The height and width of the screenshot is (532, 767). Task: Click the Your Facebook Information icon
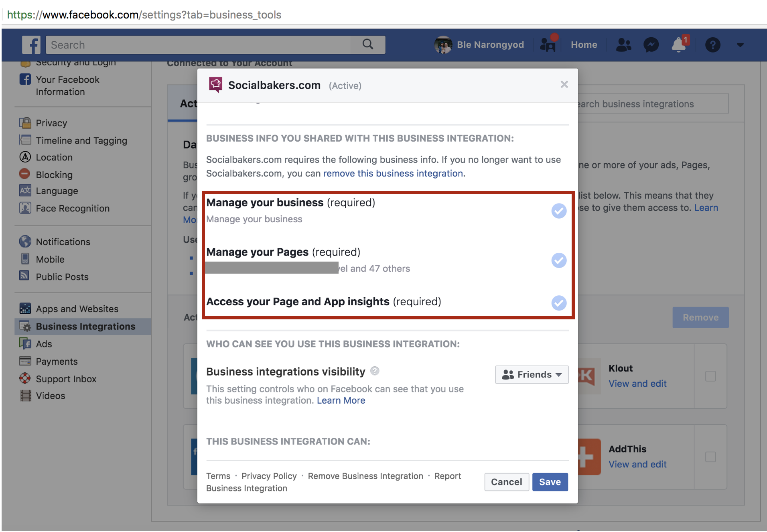pos(25,79)
